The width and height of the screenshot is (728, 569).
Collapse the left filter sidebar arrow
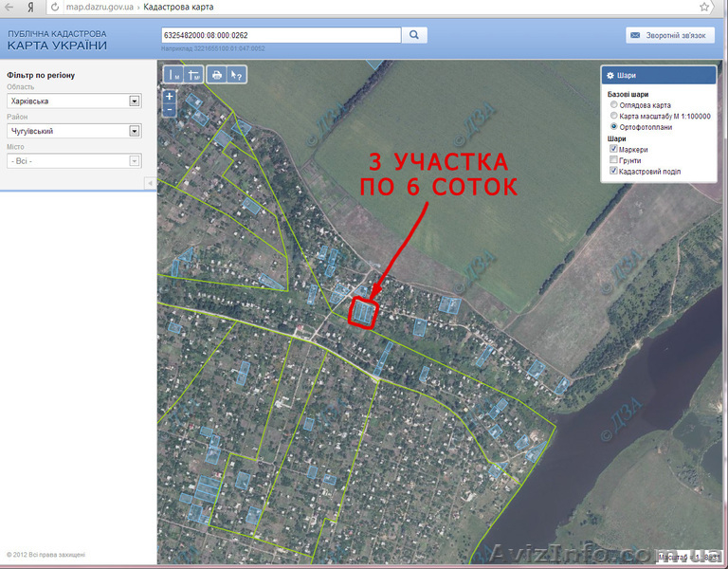click(x=150, y=182)
